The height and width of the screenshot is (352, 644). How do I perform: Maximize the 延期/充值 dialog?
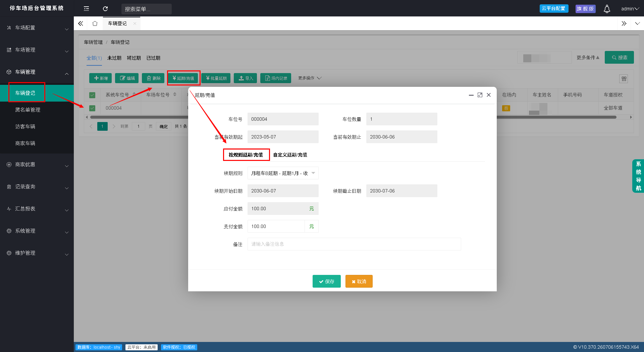point(480,95)
